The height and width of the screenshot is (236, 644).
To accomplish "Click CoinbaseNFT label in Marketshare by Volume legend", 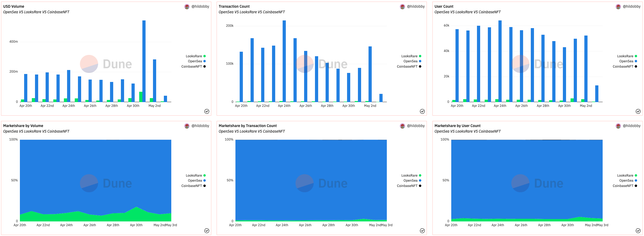I will (192, 186).
